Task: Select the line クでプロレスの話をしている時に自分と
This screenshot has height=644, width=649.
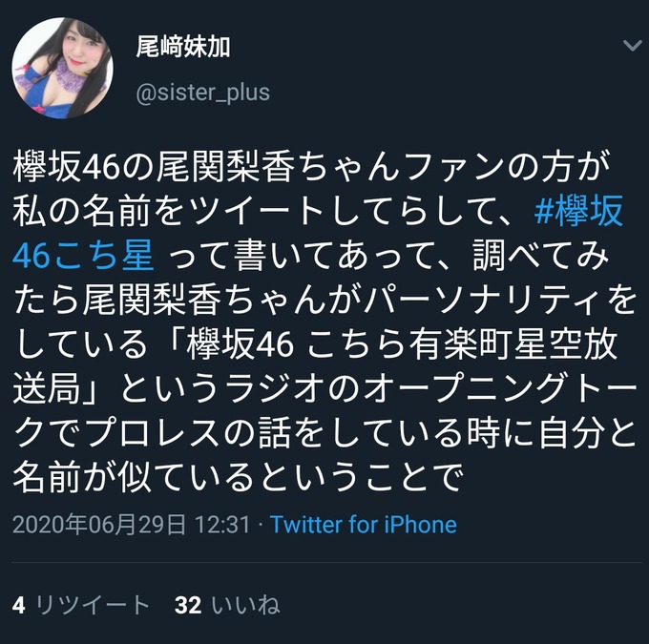Action: point(324,434)
